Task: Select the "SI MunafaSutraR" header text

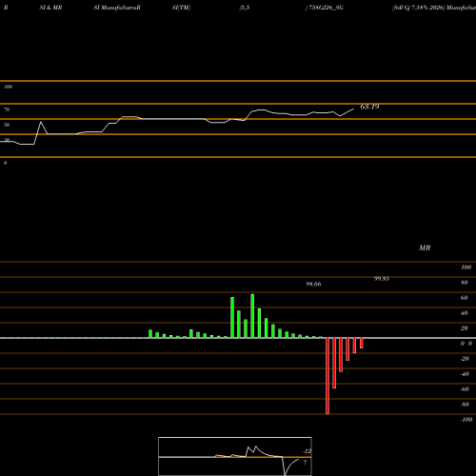Action: 117,8
